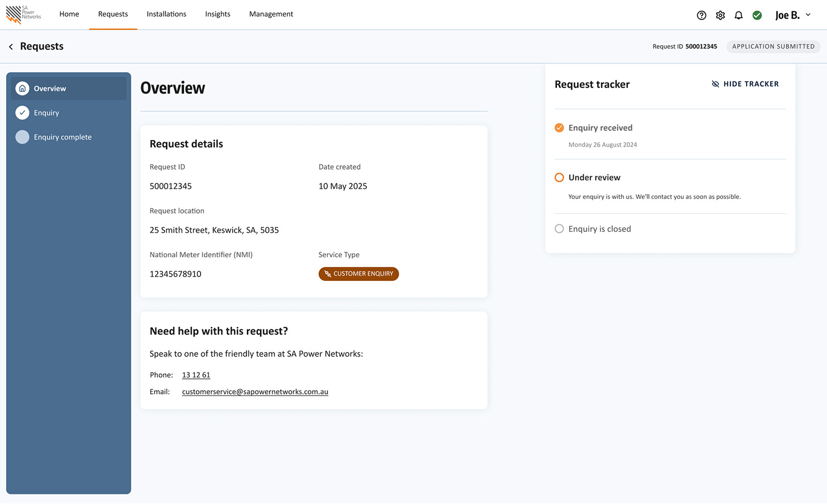827x504 pixels.
Task: Expand the Joe B. user menu chevron
Action: click(808, 15)
